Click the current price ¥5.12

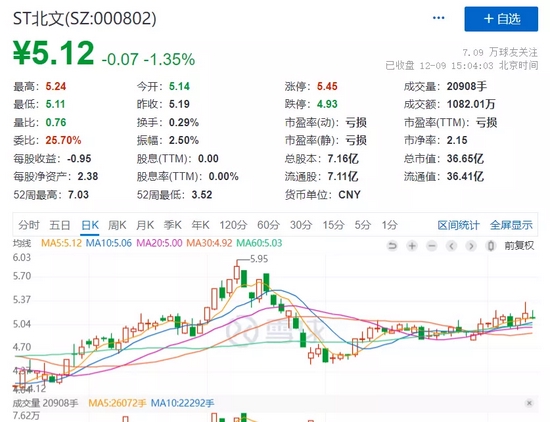(x=54, y=53)
